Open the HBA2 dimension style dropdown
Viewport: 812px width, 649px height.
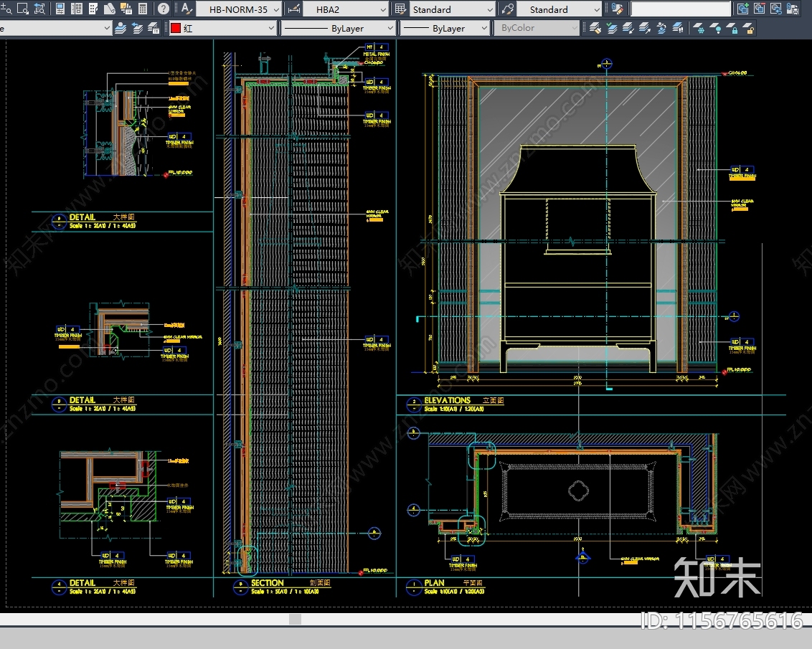(x=383, y=10)
